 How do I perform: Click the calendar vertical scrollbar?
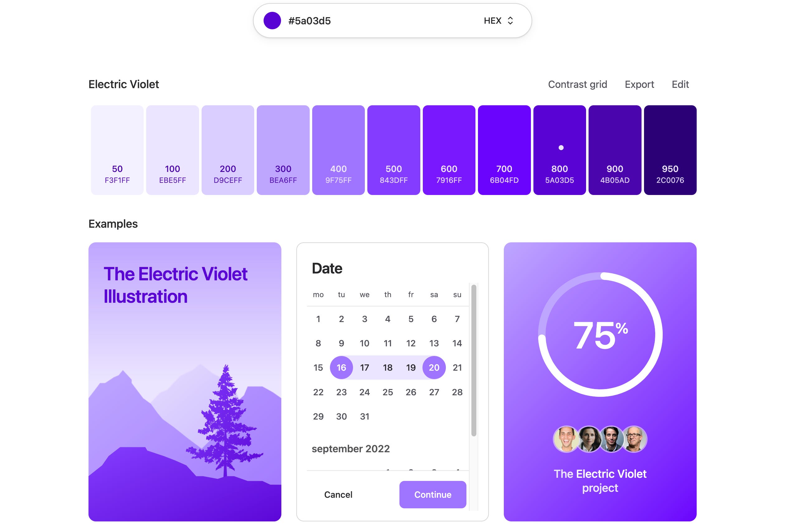pos(474,360)
